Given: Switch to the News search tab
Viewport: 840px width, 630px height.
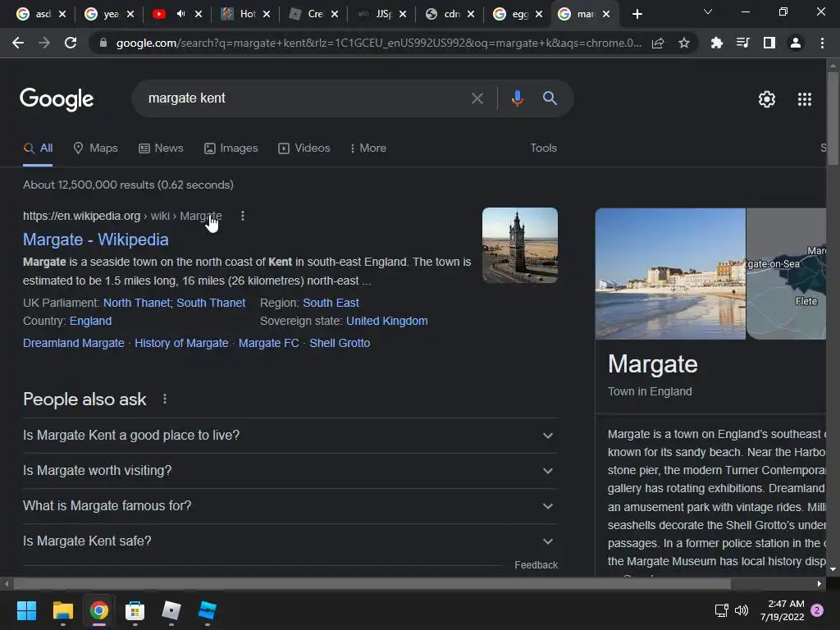Looking at the screenshot, I should (161, 148).
